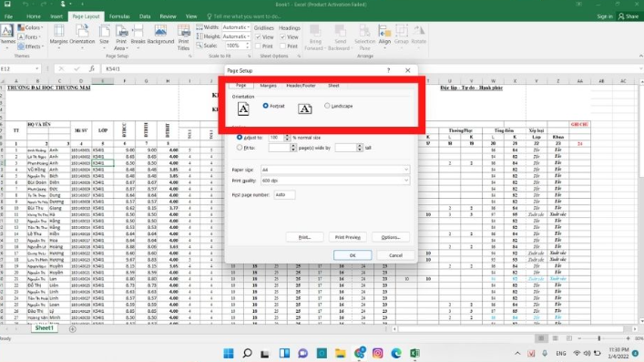Open Microsoft Edge in taskbar
Image resolution: width=644 pixels, height=362 pixels.
(x=396, y=353)
